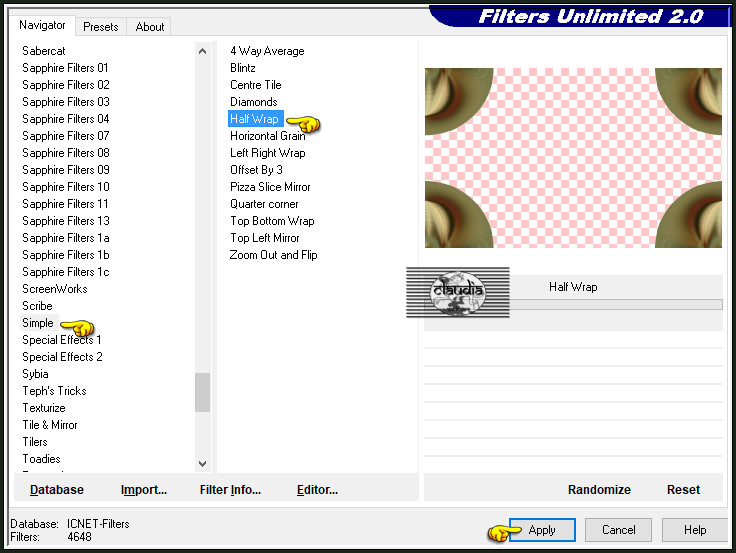Select the Sabercat filter category
This screenshot has width=736, height=553.
(44, 51)
